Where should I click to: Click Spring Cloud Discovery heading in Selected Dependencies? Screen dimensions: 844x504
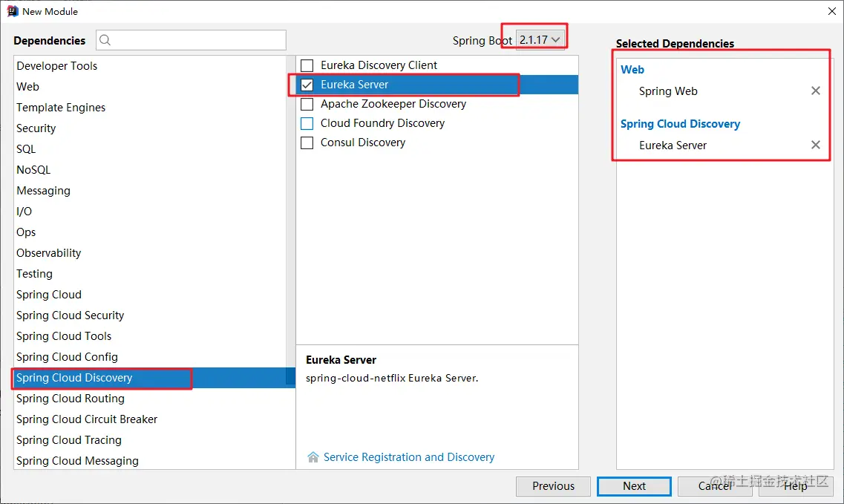(681, 124)
